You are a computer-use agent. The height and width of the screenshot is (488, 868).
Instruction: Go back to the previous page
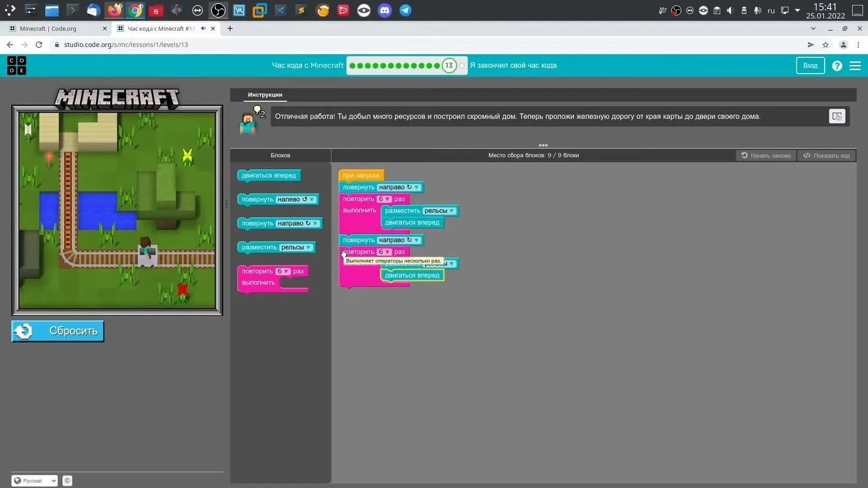[x=10, y=45]
